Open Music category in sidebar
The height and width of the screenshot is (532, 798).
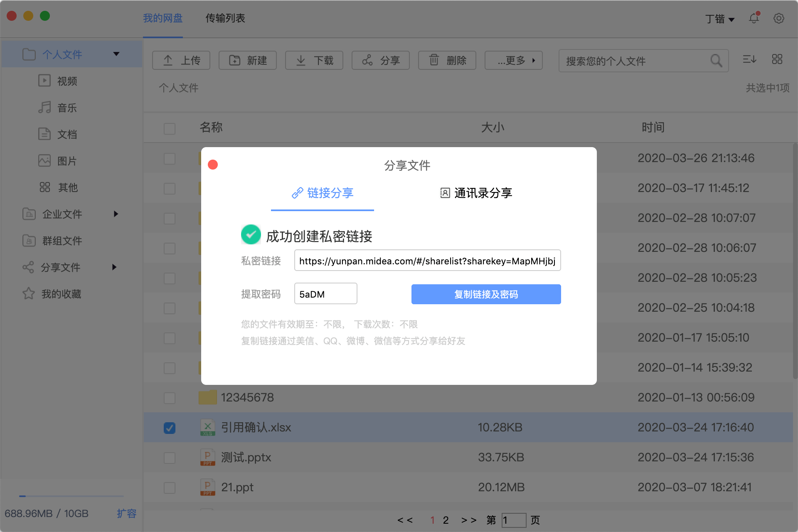coord(58,107)
